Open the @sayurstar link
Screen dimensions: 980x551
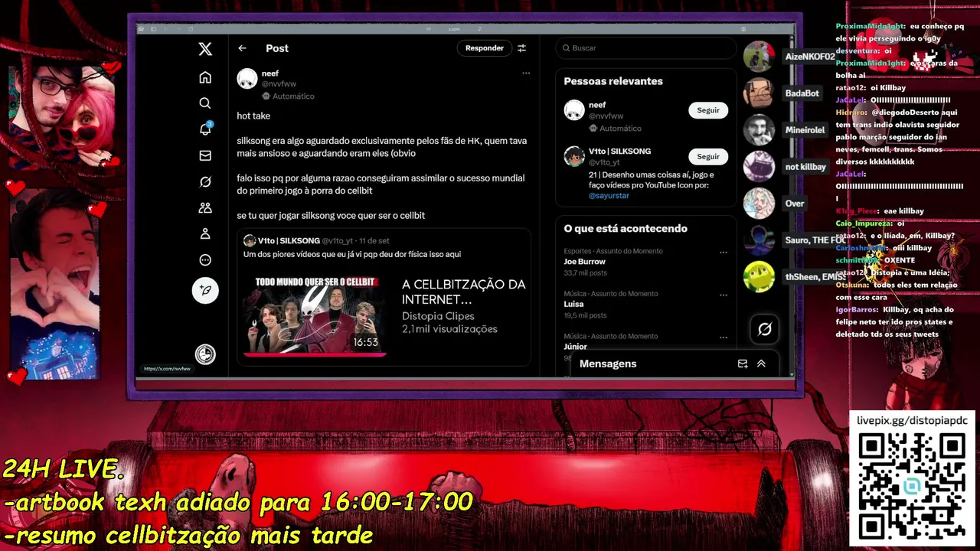tap(609, 195)
